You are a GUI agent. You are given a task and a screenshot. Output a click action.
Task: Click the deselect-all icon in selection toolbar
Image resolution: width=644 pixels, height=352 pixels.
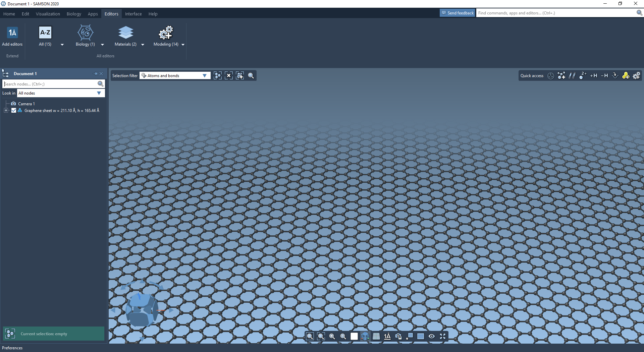point(229,76)
